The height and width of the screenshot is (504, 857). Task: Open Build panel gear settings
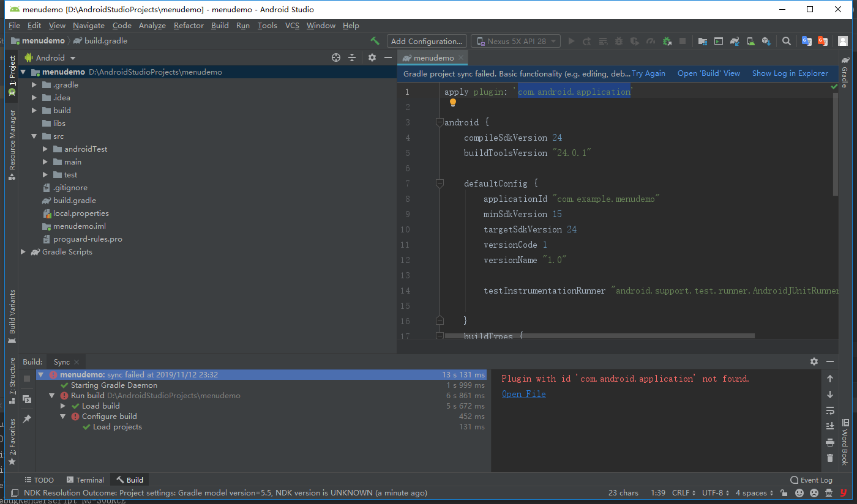pyautogui.click(x=814, y=361)
